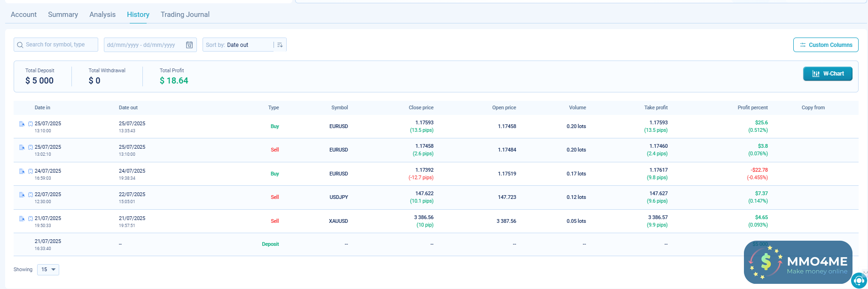The image size is (868, 289).
Task: Bookmark the USDJPY Sell trade
Action: (x=31, y=195)
